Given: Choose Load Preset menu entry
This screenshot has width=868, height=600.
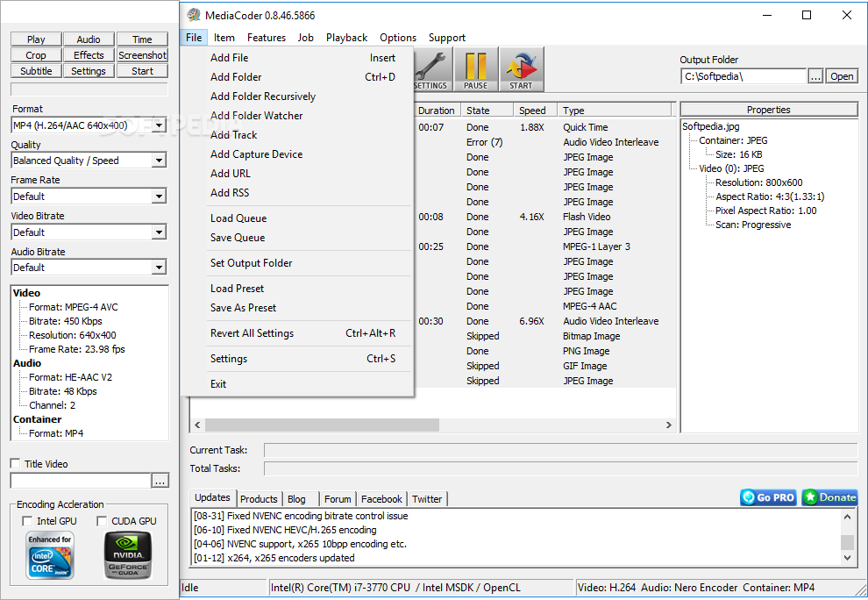Looking at the screenshot, I should tap(298, 289).
